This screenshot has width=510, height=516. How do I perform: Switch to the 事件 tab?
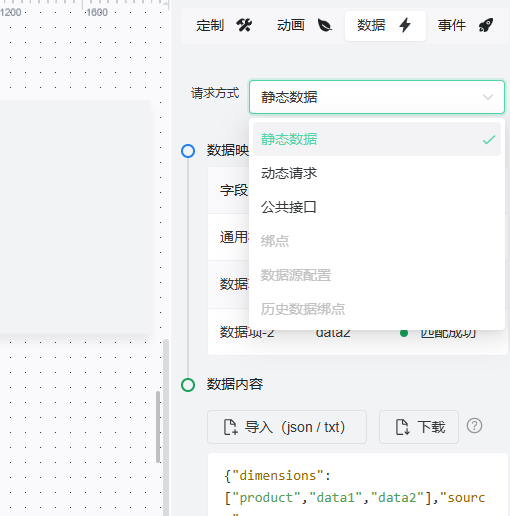(x=466, y=26)
